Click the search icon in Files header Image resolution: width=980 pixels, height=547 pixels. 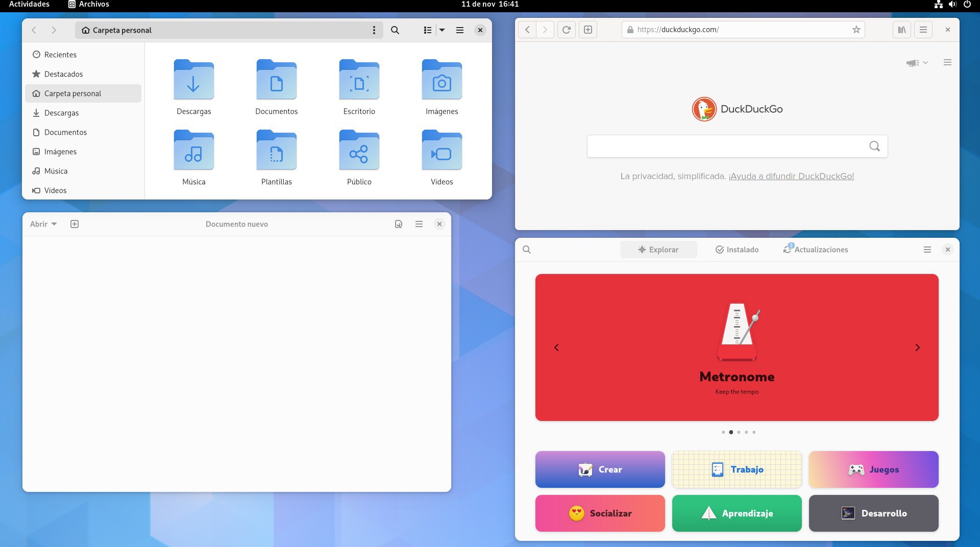tap(395, 30)
